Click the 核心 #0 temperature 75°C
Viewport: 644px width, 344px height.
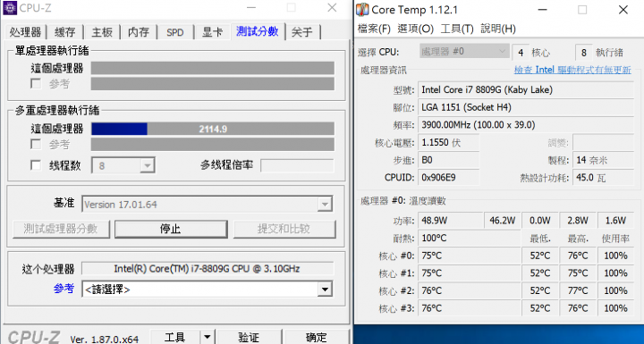coord(469,256)
